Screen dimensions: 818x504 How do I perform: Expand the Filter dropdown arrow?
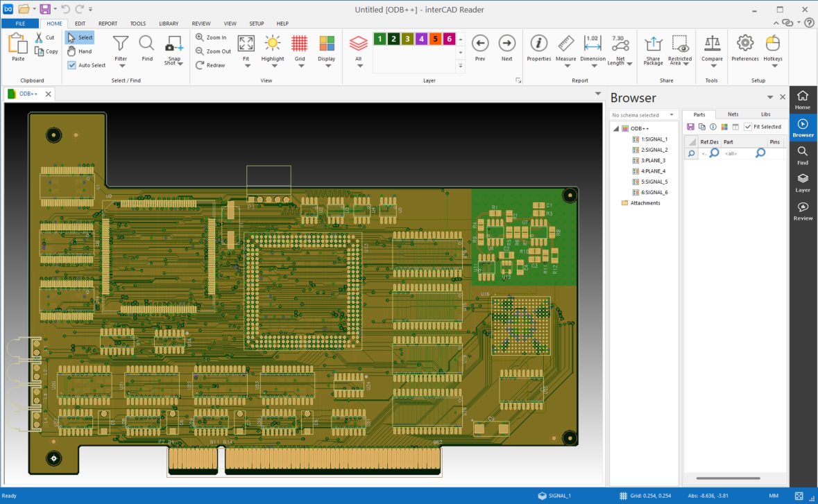tap(121, 67)
